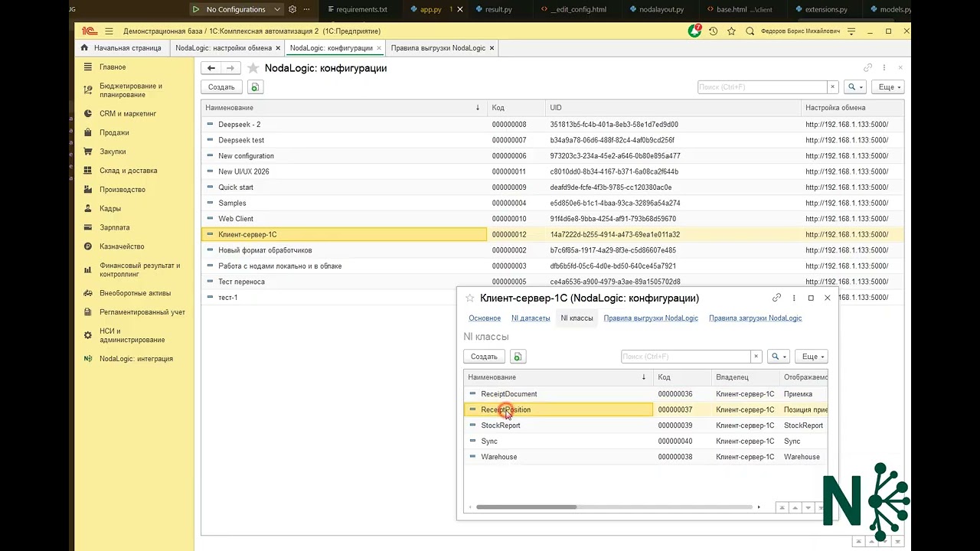The image size is (980, 551).
Task: Open favorites star in 1C title bar
Action: (x=732, y=31)
